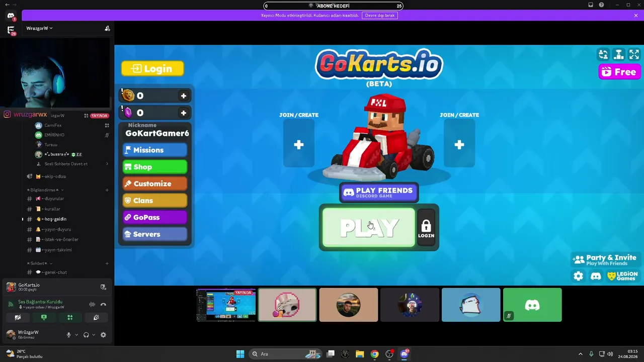Open Party & Invite panel
644x362 pixels.
(605, 259)
